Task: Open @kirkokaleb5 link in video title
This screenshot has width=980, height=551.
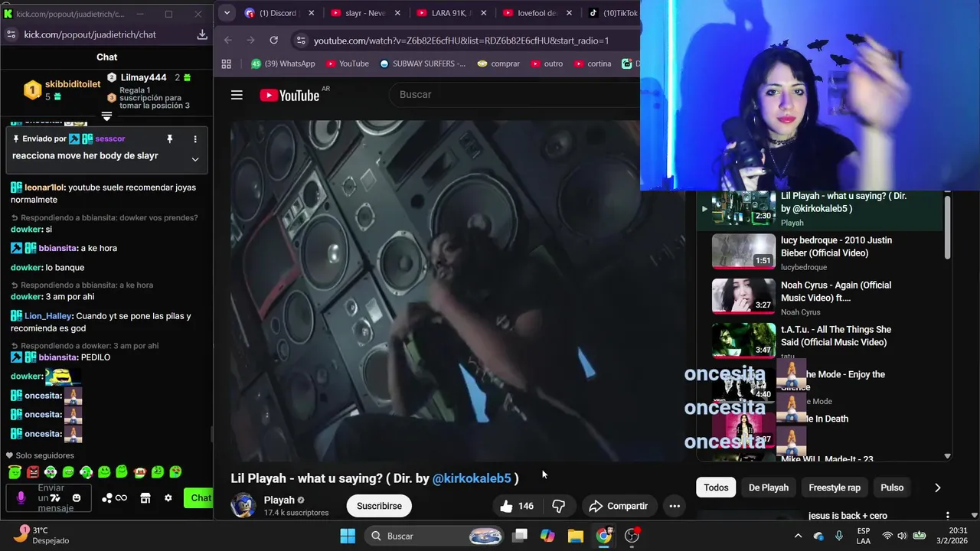Action: click(x=472, y=478)
